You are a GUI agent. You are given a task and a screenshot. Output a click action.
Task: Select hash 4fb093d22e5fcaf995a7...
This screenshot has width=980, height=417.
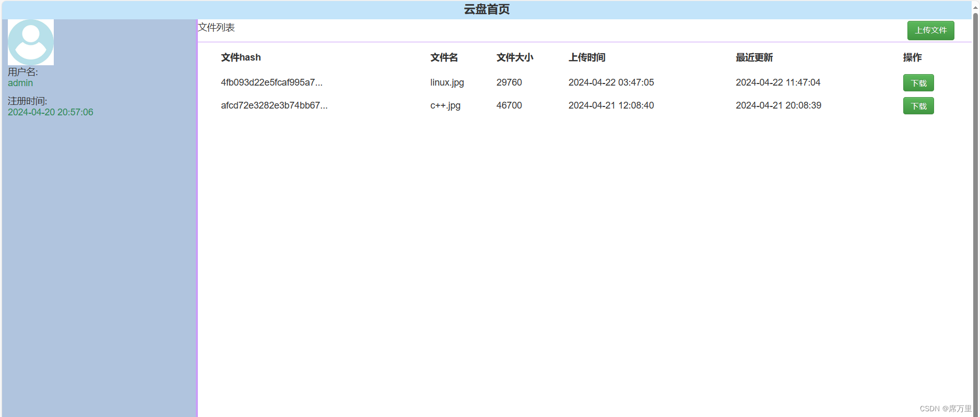click(271, 82)
